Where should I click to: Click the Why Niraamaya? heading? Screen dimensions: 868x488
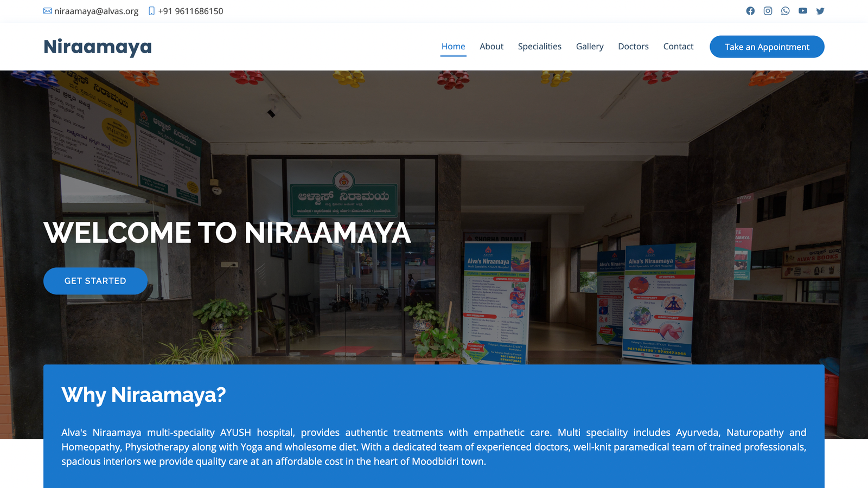coord(143,395)
